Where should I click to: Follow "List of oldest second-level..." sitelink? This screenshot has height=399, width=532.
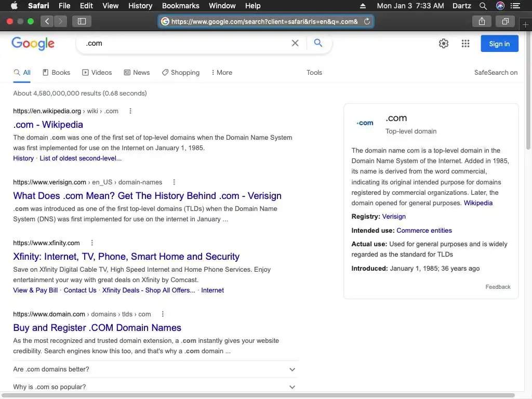81,158
